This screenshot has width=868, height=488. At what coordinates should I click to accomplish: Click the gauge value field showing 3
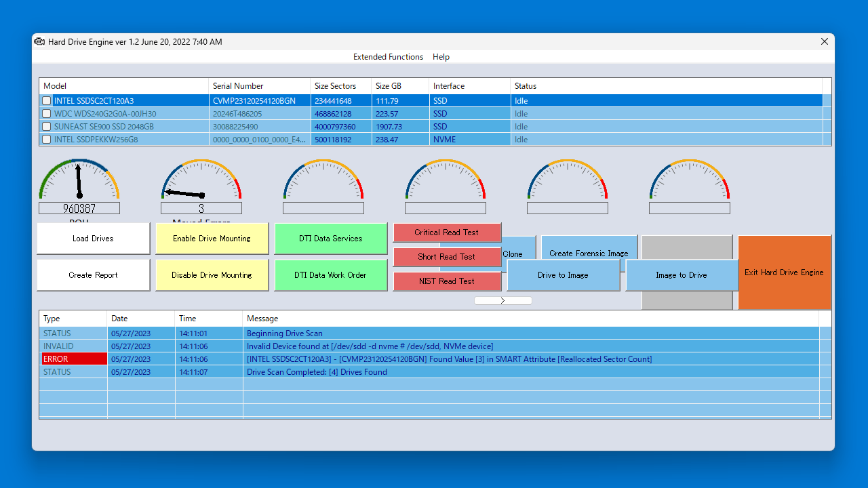pos(201,208)
